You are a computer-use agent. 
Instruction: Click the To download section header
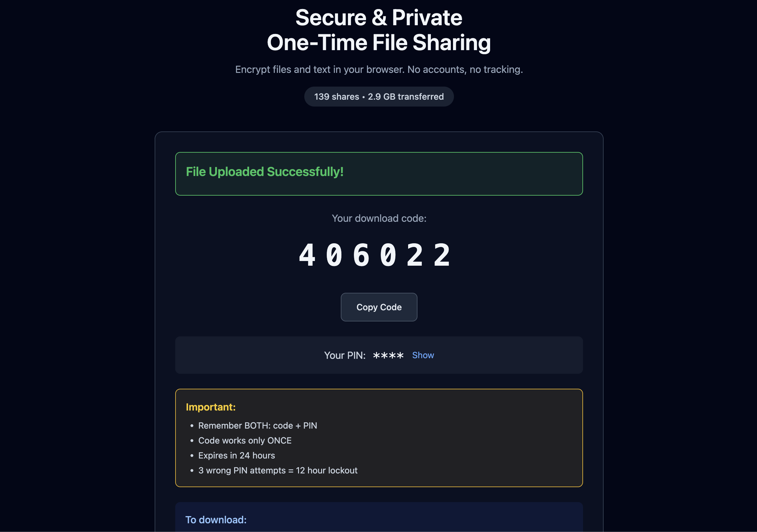tap(216, 520)
